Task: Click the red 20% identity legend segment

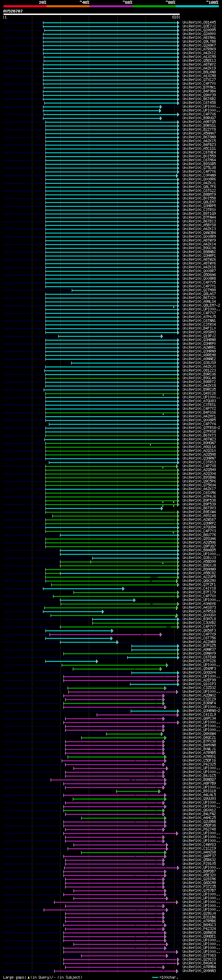Action: tap(25, 7)
